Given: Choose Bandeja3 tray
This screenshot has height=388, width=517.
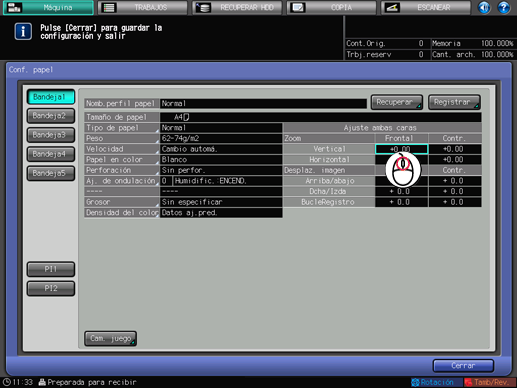Looking at the screenshot, I should [x=51, y=135].
